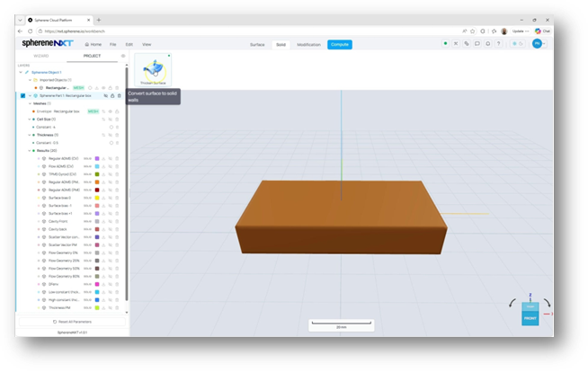Lock the Spherene Part 1 Rectangular box layer
This screenshot has height=372, width=588.
point(112,96)
